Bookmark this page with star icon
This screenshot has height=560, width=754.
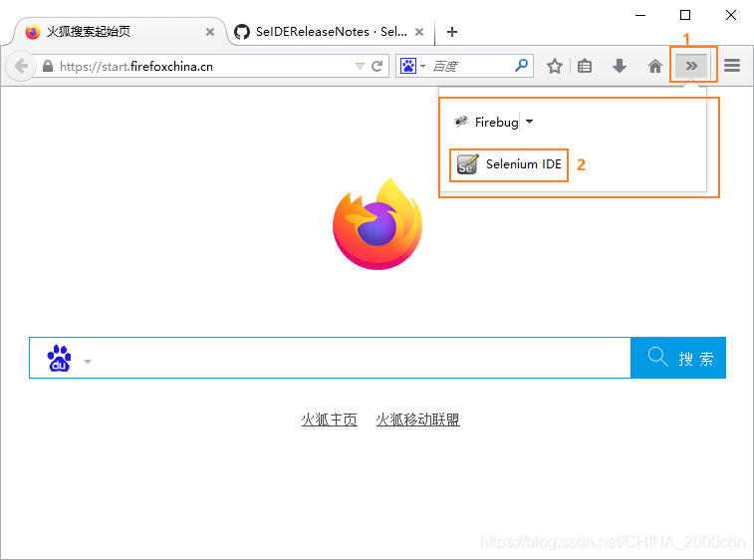tap(555, 66)
